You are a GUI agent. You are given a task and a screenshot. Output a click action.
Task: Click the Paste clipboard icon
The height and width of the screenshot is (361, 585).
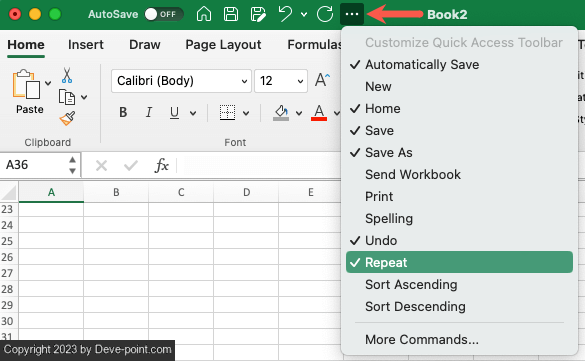(26, 84)
